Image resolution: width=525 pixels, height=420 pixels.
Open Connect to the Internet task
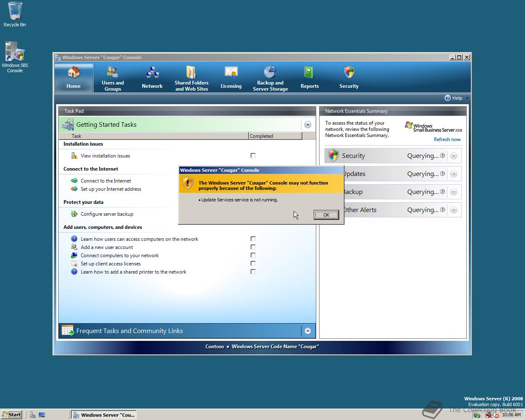tap(106, 181)
